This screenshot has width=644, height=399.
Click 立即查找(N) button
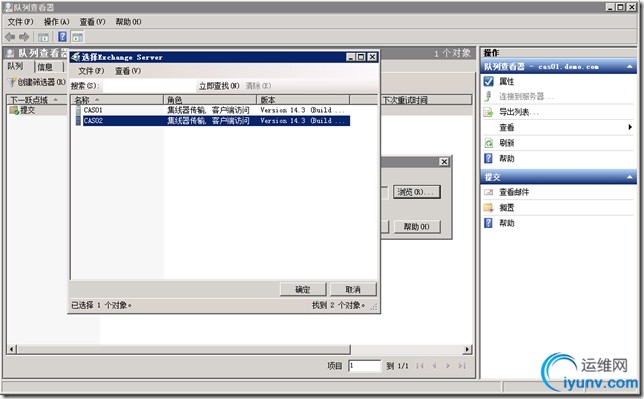pyautogui.click(x=219, y=85)
